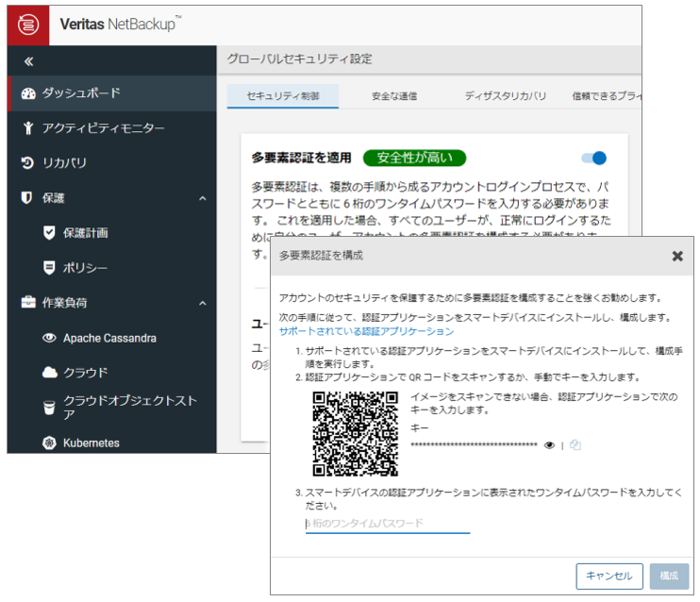700x602 pixels.
Task: Close the 多要素認証を構成 dialog
Action: pyautogui.click(x=677, y=257)
